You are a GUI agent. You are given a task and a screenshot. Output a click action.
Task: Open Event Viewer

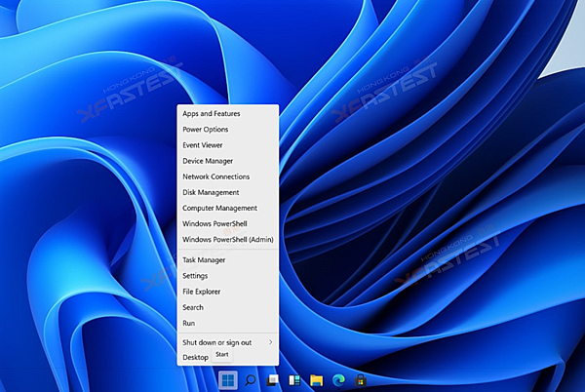(203, 145)
